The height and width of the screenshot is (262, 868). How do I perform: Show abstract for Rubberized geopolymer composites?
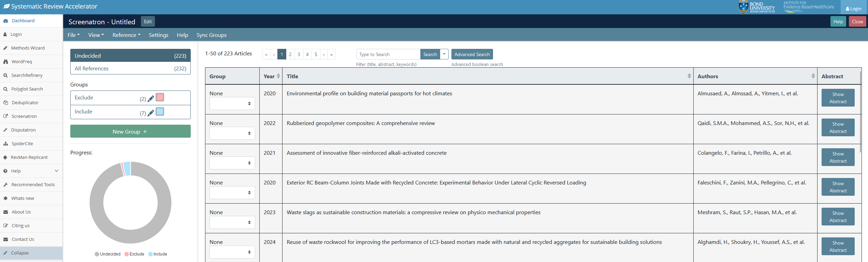pos(838,127)
